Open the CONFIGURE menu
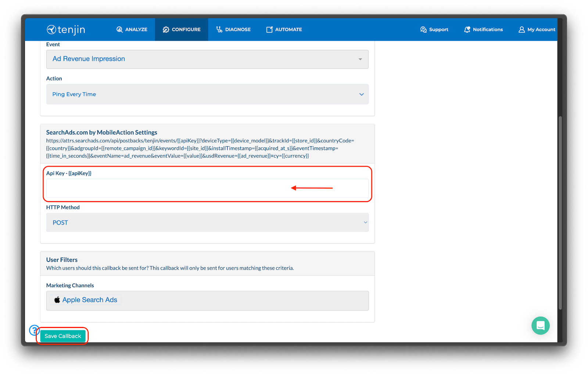Viewport: 588px width, 374px height. (182, 29)
